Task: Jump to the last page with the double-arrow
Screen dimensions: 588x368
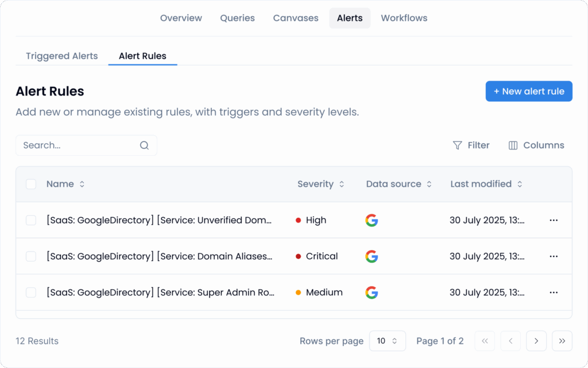Action: (562, 341)
